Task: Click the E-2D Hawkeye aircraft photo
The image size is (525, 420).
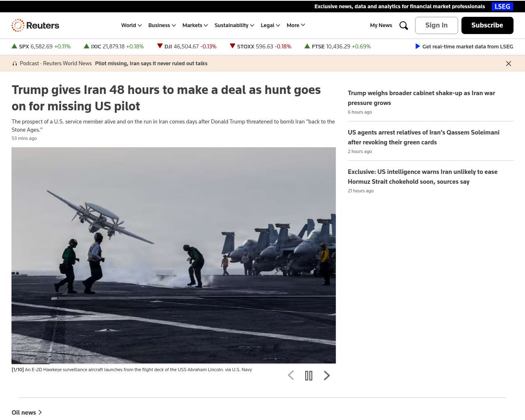Action: (173, 255)
